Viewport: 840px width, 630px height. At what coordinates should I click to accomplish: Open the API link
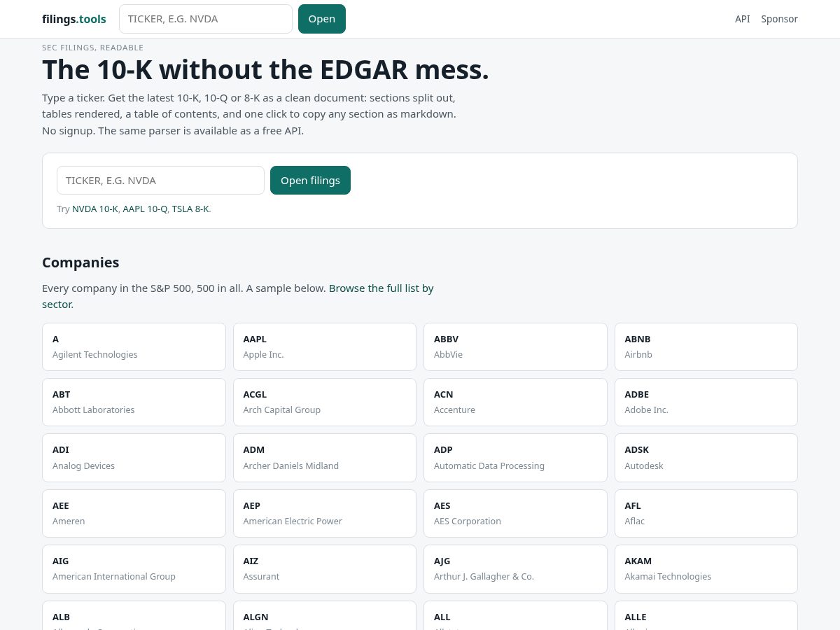tap(743, 19)
